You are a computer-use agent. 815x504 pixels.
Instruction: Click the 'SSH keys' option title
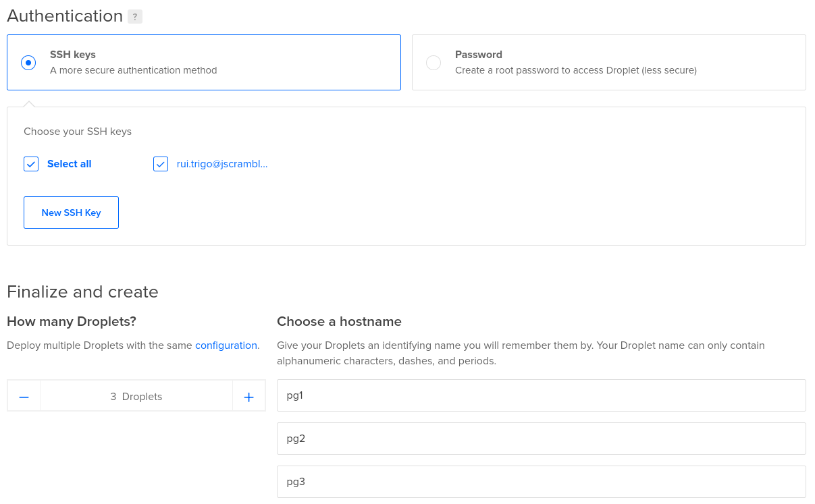[x=73, y=55]
